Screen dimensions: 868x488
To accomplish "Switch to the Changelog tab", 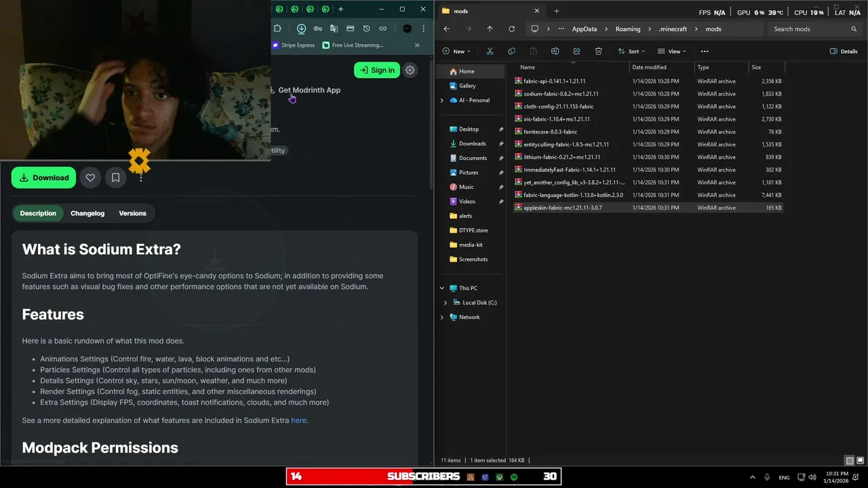I will (x=87, y=213).
